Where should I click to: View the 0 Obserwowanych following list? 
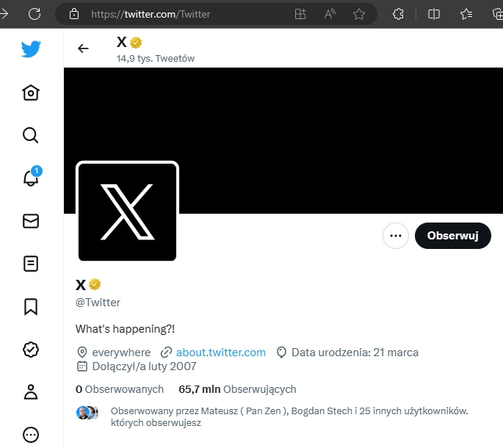pos(120,389)
